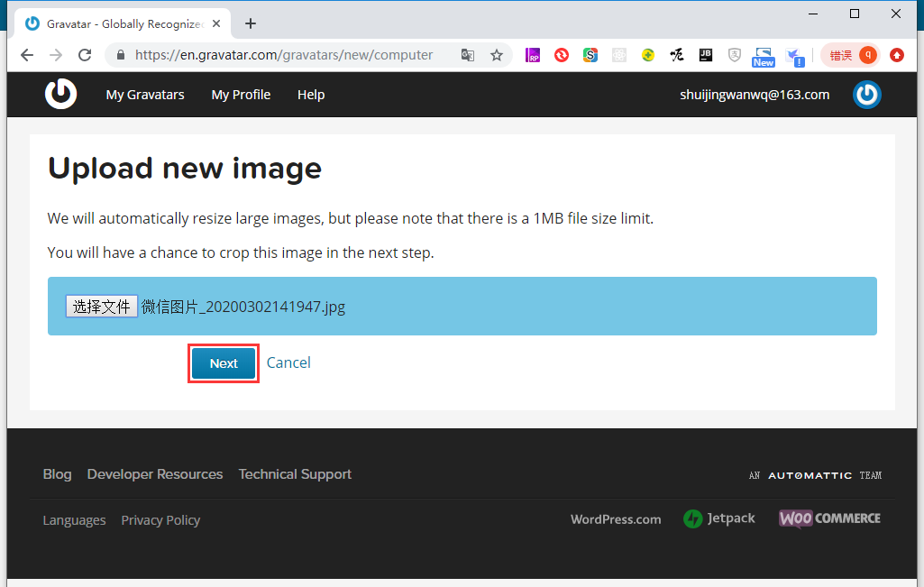
Task: Click the selected filename 微信图片_20200302141947.jpg
Action: click(243, 307)
